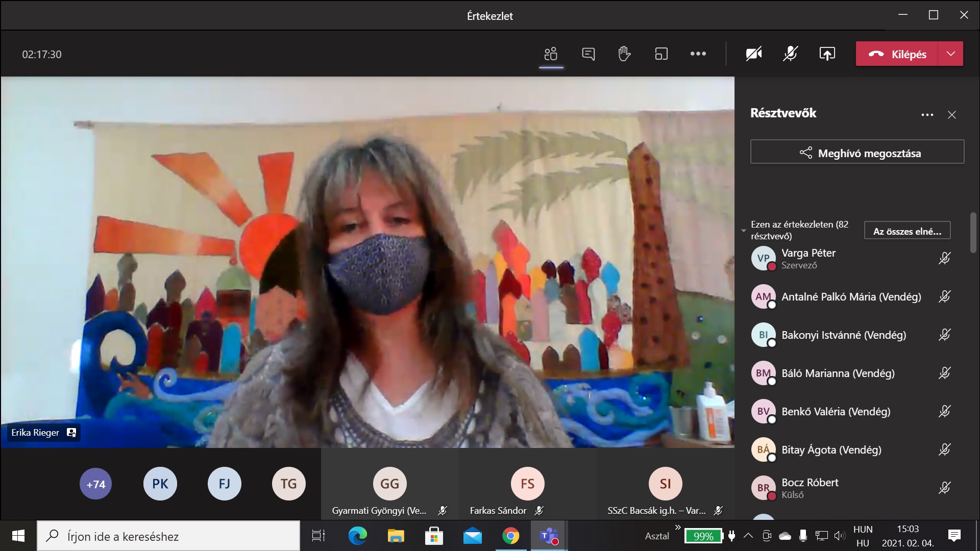This screenshot has height=551, width=980.
Task: Open participants panel more options
Action: coord(927,115)
